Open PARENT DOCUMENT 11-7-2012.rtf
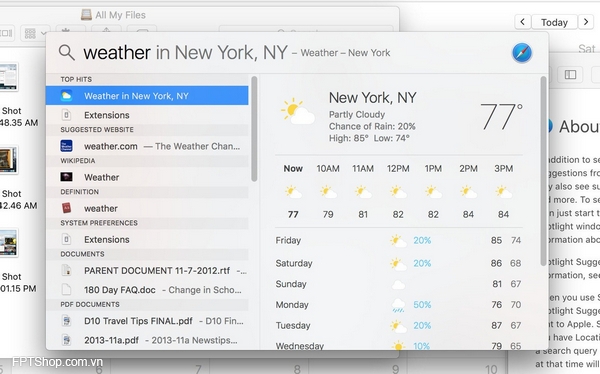The image size is (600, 374). (x=147, y=270)
